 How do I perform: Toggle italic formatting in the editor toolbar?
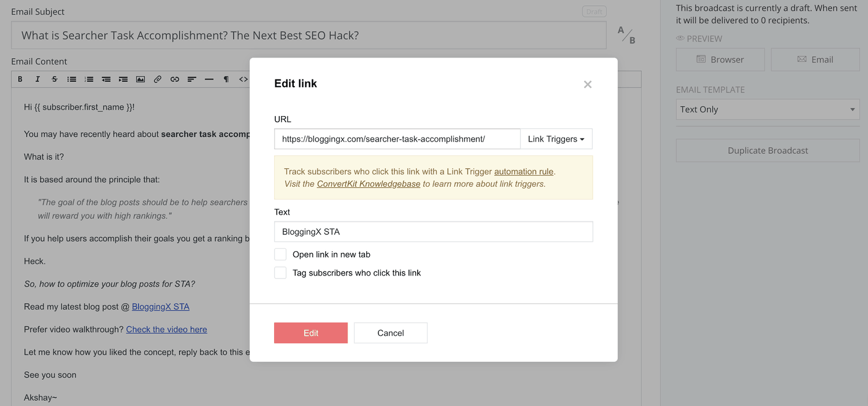point(37,79)
